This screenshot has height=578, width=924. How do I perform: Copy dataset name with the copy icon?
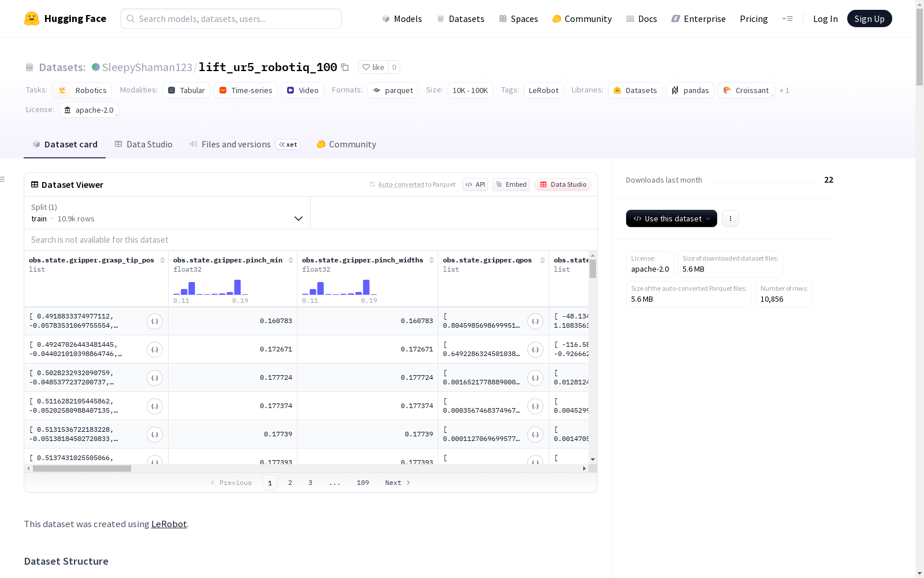[x=345, y=67]
